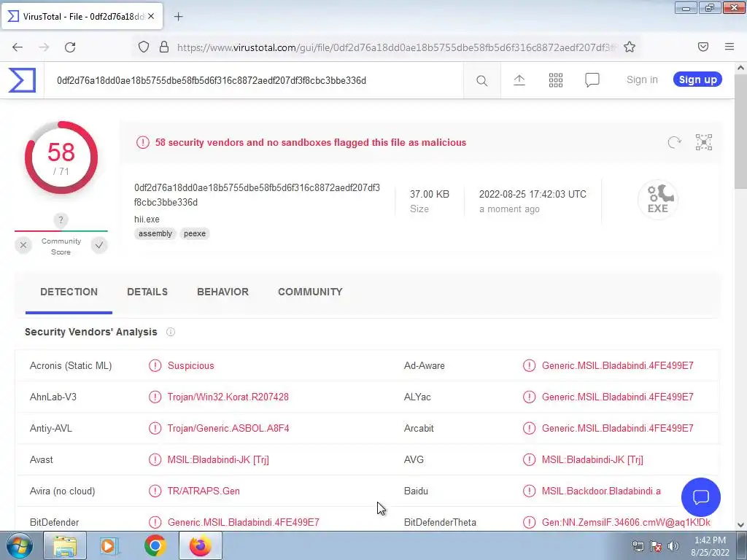Screen dimensions: 747x560
Task: Open the upload file icon
Action: click(x=519, y=80)
